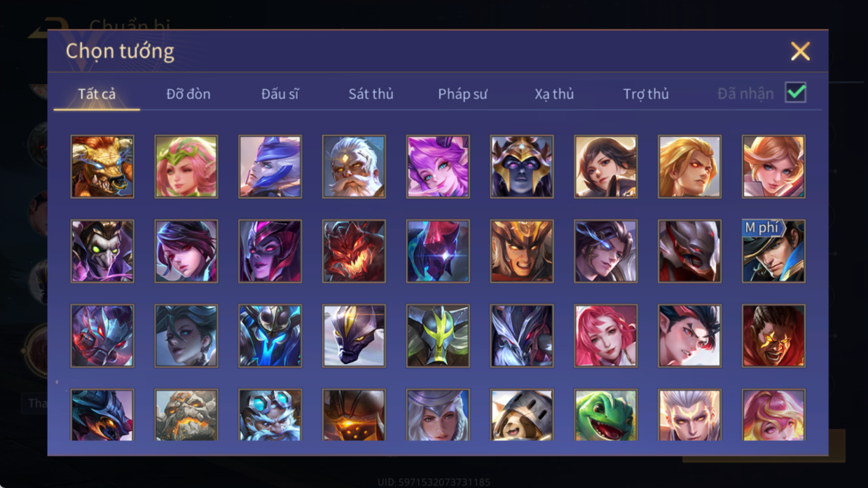Screen dimensions: 868x488
Task: Choose the orange lion beast hero
Action: 102,167
